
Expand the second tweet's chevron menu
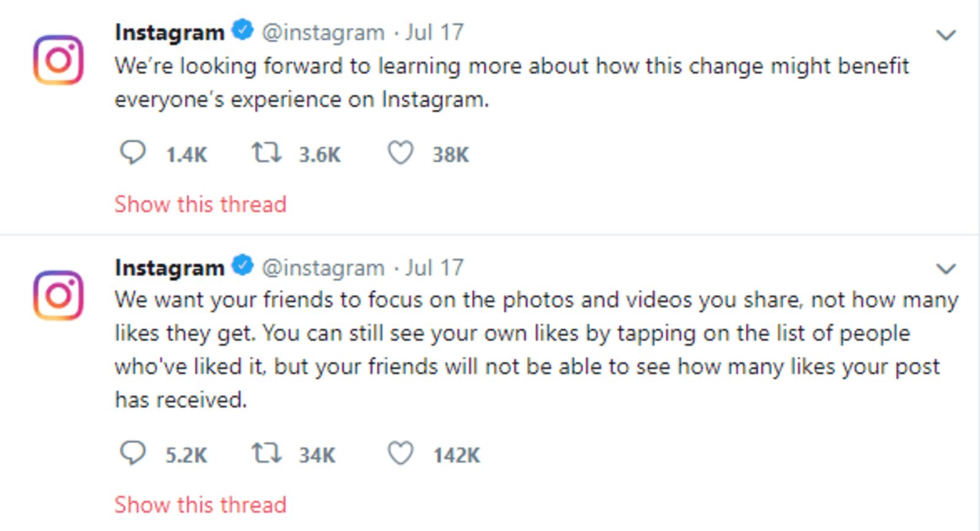946,268
